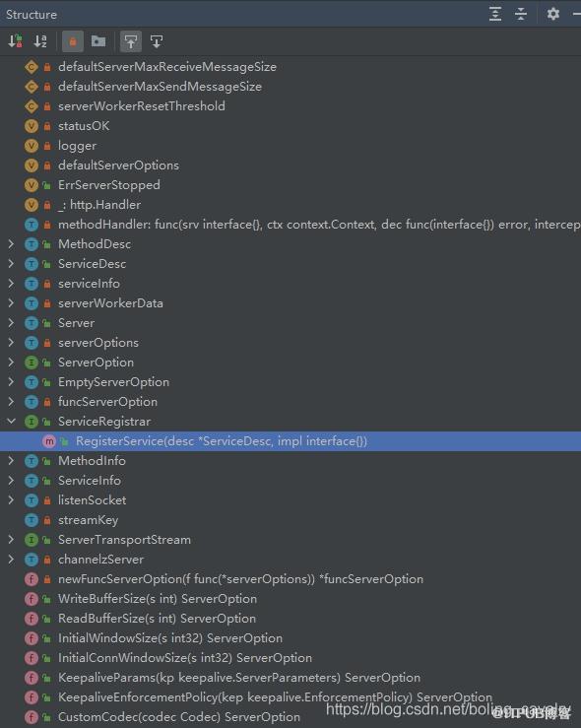Click the Expand All icon in header
581x728 pixels.
tap(495, 14)
